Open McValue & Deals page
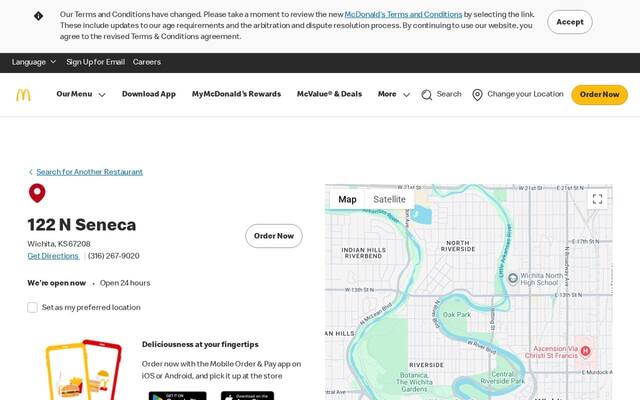 click(x=329, y=94)
